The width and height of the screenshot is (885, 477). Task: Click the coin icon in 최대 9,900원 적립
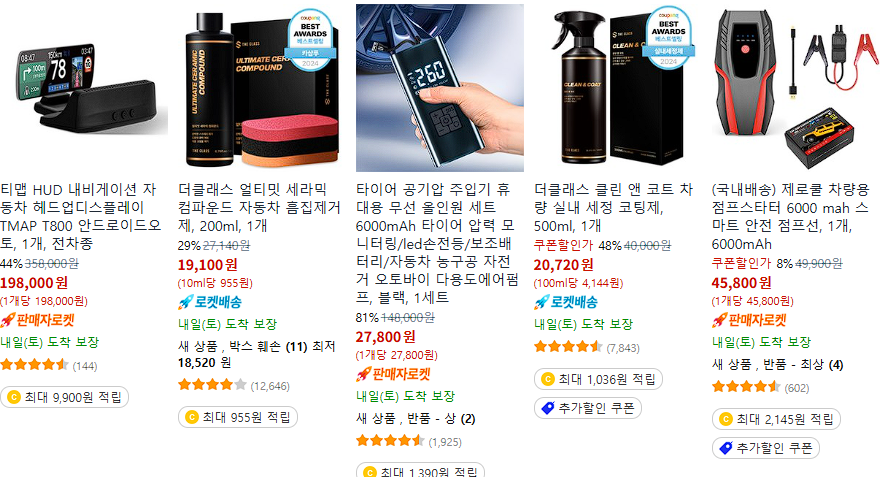coord(14,397)
